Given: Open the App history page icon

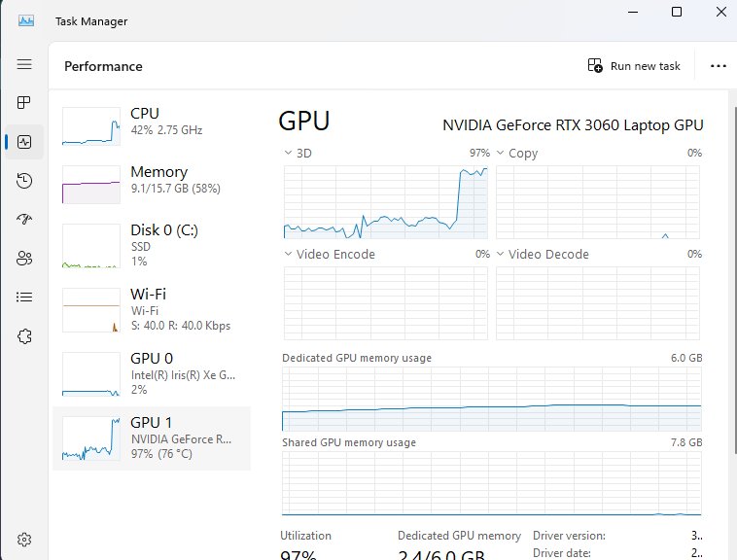Looking at the screenshot, I should (x=24, y=181).
